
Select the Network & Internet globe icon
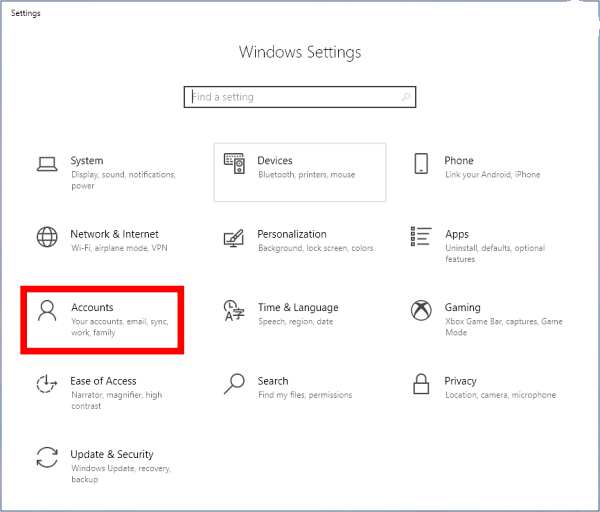point(47,237)
